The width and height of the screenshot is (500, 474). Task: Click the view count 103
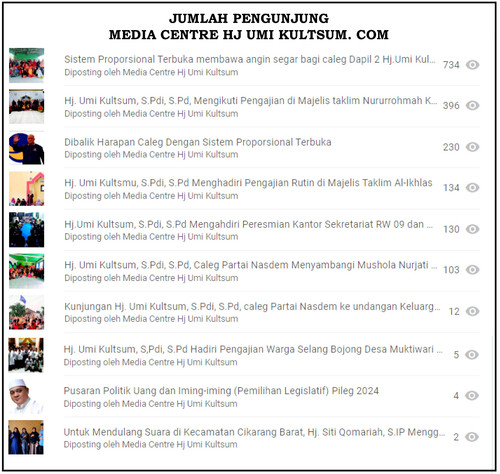[451, 270]
